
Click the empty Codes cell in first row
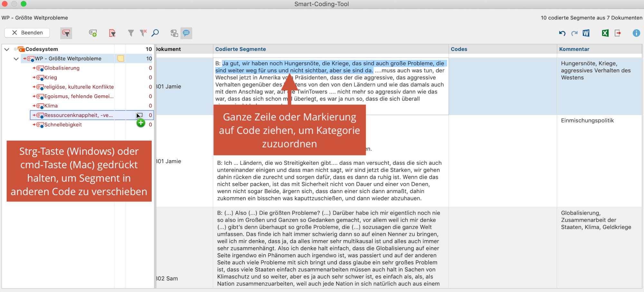point(503,86)
